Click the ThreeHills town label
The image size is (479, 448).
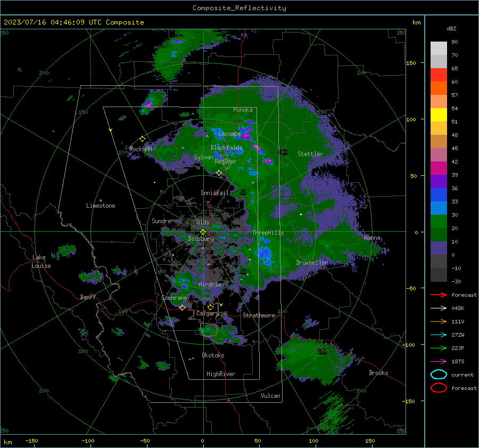click(x=268, y=233)
